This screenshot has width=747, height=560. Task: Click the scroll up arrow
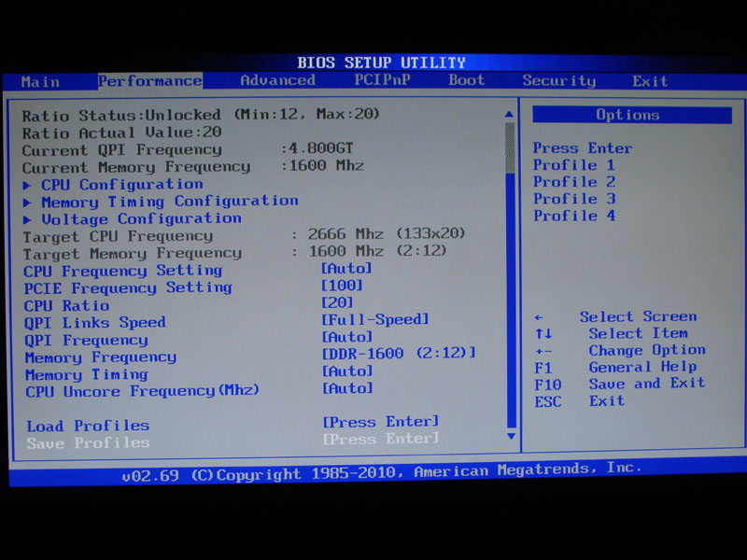509,114
